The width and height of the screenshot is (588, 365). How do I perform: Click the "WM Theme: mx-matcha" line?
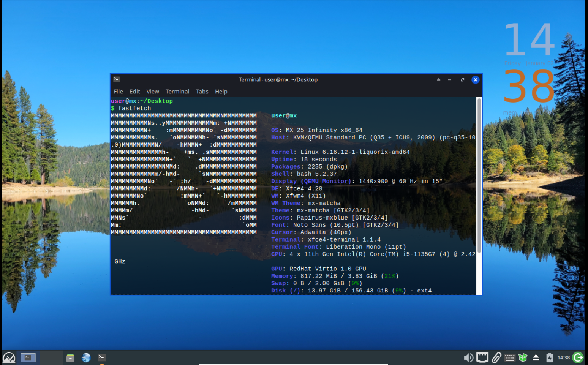306,203
